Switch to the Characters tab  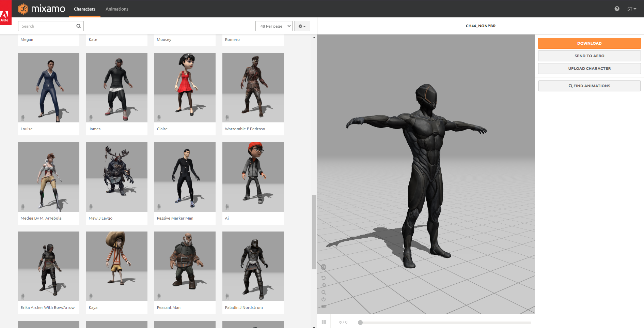pyautogui.click(x=84, y=9)
